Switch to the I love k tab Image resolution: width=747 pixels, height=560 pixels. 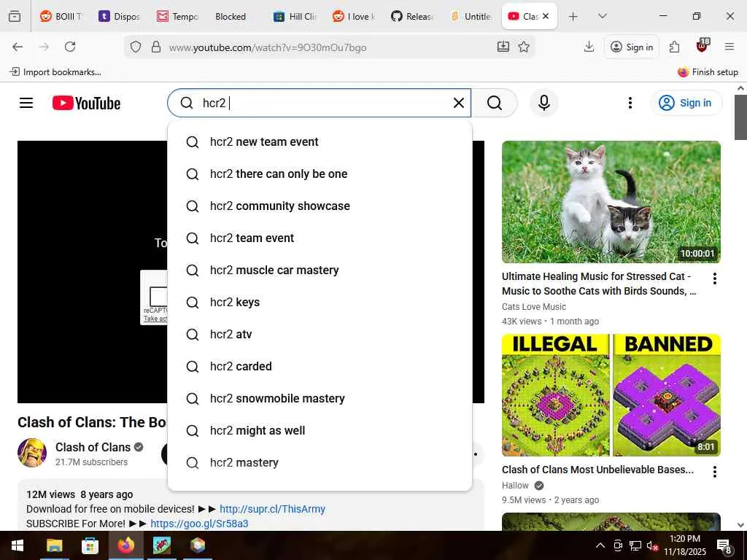pyautogui.click(x=354, y=16)
